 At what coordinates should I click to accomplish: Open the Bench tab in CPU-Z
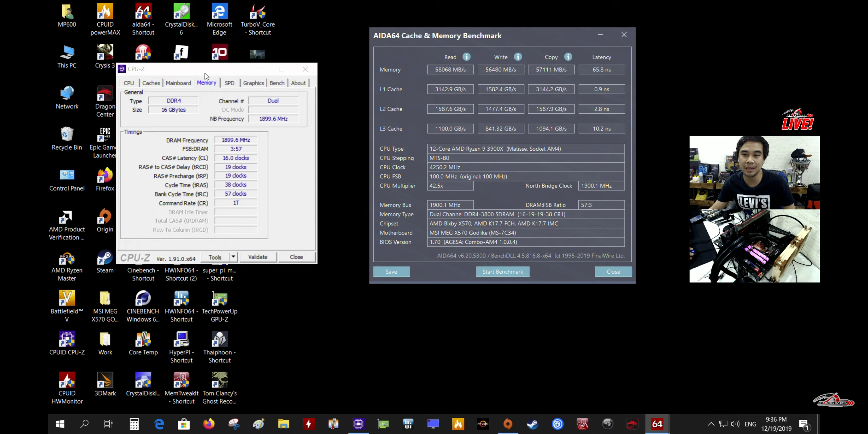coord(277,83)
